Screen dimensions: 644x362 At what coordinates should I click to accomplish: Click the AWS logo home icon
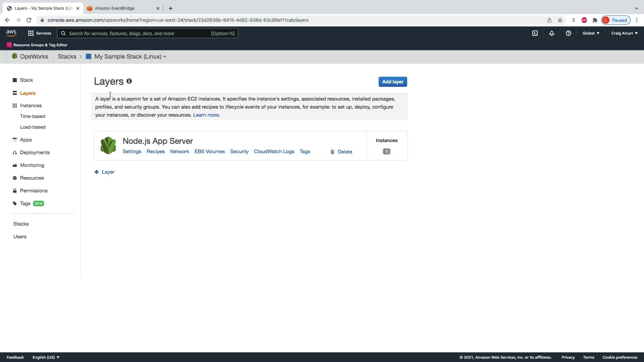[11, 33]
